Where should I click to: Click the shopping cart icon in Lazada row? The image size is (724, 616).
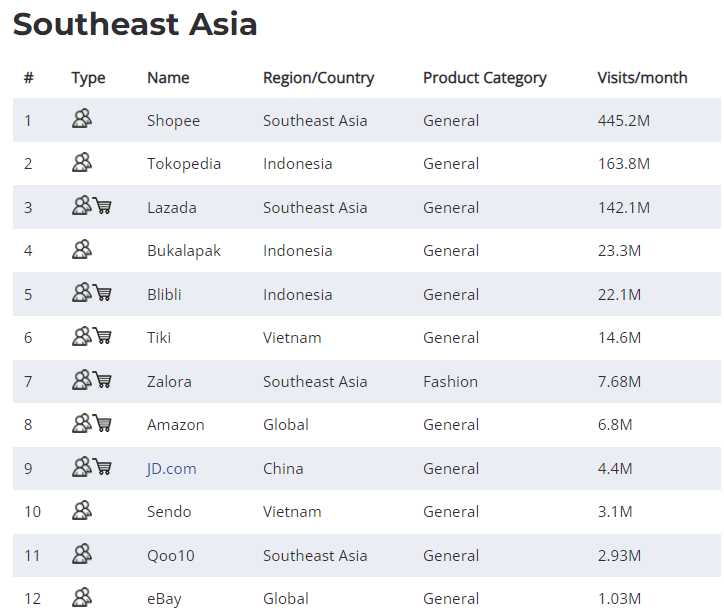102,207
